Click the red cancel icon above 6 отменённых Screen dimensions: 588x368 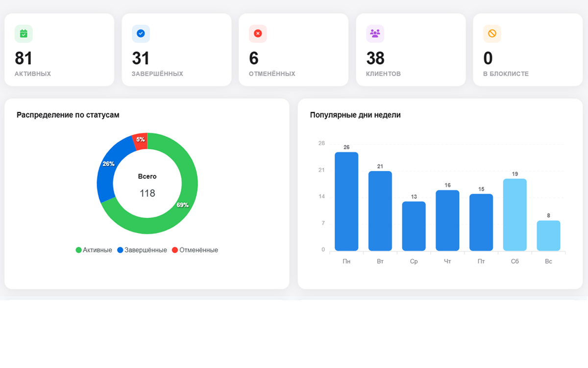(257, 33)
